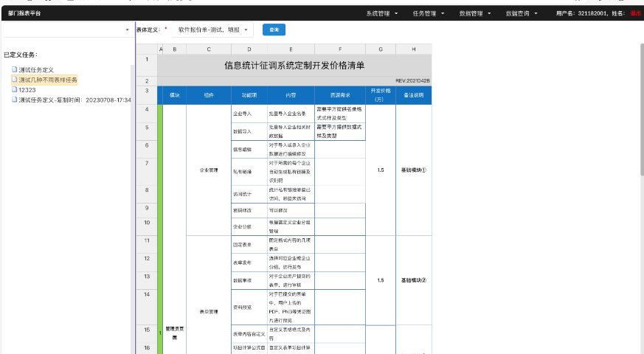644x354 pixels.
Task: Expand the 表体定义 dropdown showing 软件报价单-测试
Action: tap(212, 29)
